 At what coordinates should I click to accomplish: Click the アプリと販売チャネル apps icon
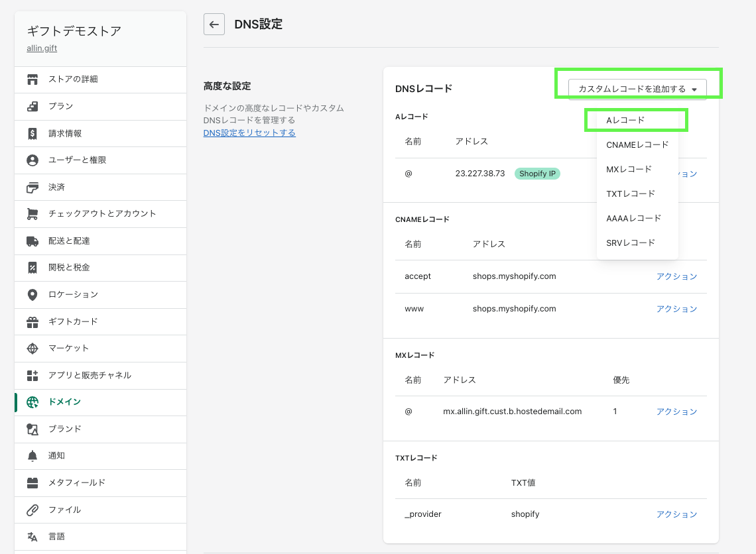[32, 375]
